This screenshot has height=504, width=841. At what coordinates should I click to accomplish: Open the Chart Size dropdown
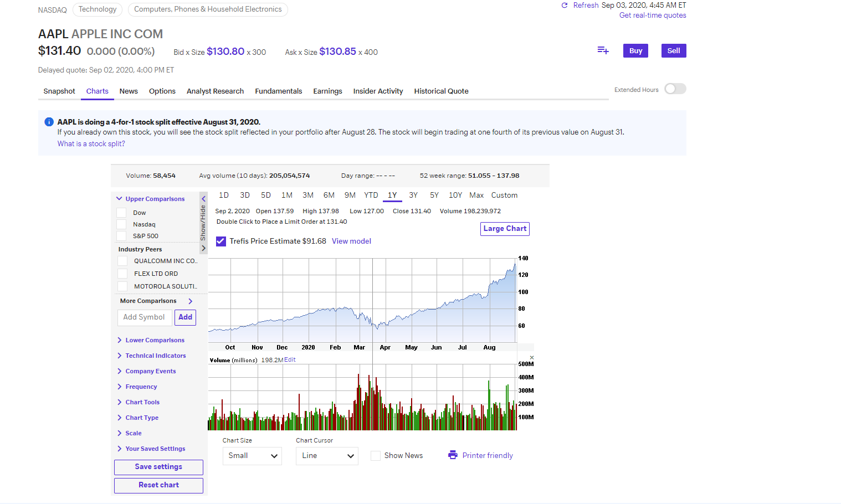252,456
